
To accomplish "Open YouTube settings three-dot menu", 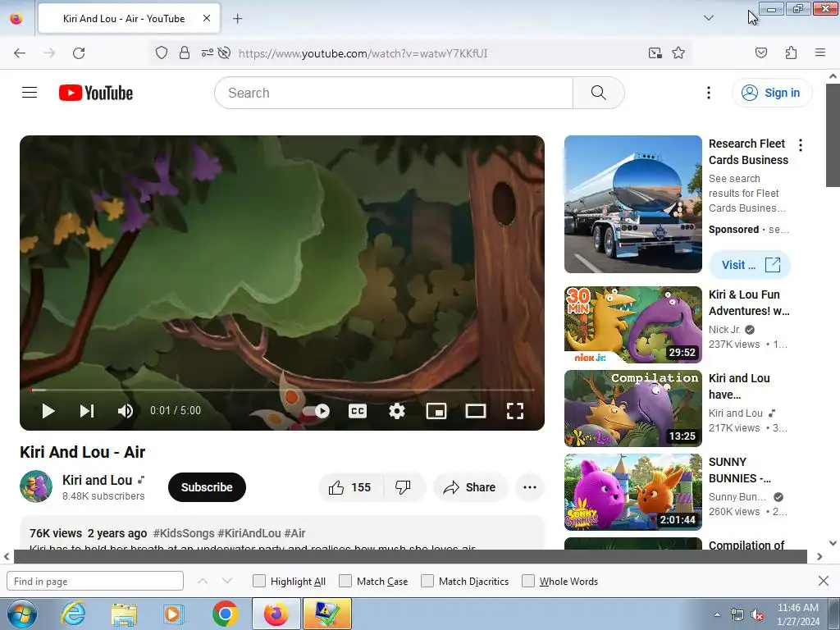I will point(708,93).
